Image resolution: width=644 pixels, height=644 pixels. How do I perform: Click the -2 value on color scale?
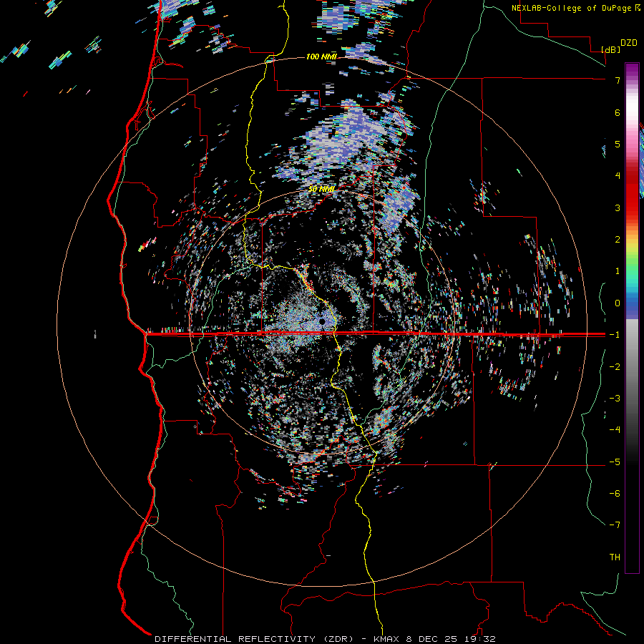pyautogui.click(x=615, y=367)
